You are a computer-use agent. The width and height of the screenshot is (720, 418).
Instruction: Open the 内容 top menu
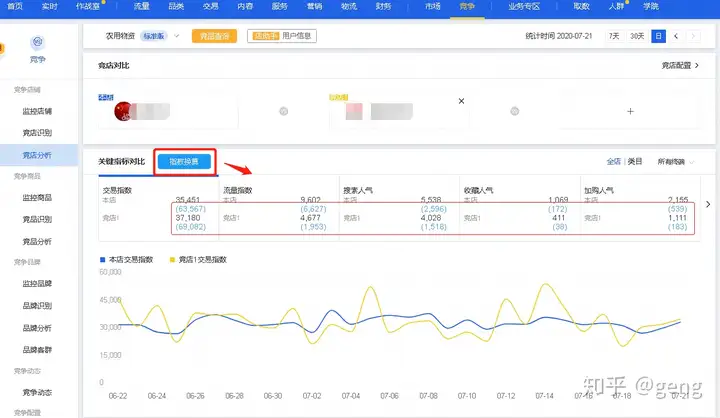[245, 6]
